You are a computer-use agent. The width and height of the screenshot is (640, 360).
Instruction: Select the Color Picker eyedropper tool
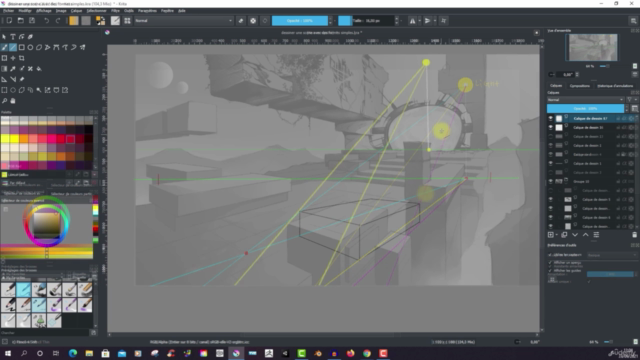pyautogui.click(x=13, y=69)
